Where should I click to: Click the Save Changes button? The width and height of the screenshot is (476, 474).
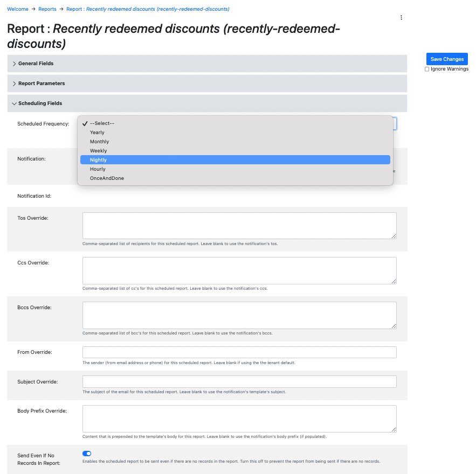[x=447, y=59]
